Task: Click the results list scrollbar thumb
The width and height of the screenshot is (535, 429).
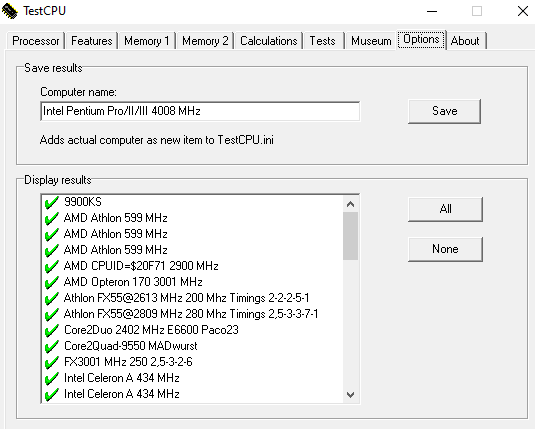Action: click(350, 236)
